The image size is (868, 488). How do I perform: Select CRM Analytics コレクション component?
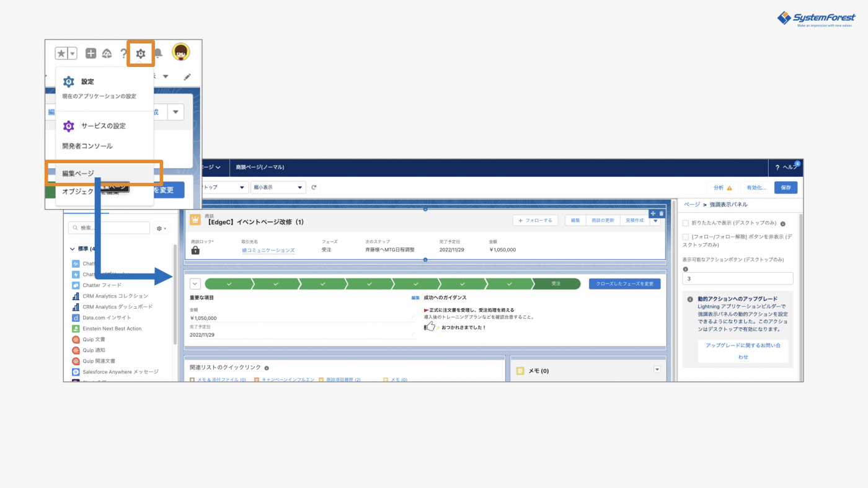point(115,296)
